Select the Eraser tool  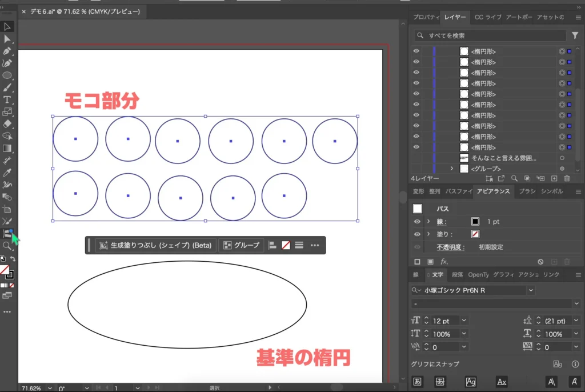(7, 123)
